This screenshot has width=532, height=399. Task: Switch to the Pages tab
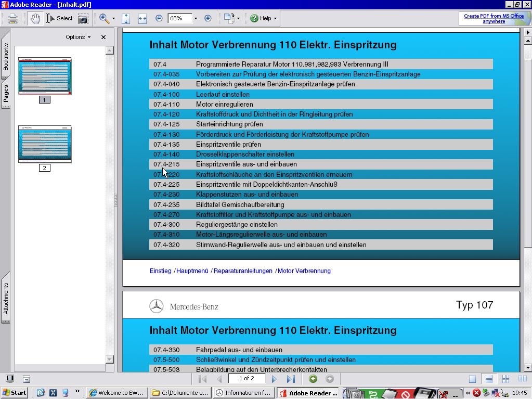coord(5,94)
